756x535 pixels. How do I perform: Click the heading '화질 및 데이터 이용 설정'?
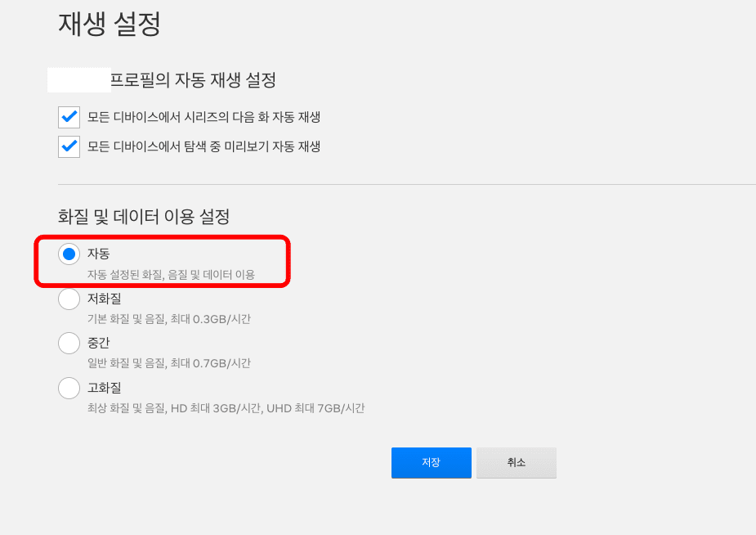click(x=144, y=216)
